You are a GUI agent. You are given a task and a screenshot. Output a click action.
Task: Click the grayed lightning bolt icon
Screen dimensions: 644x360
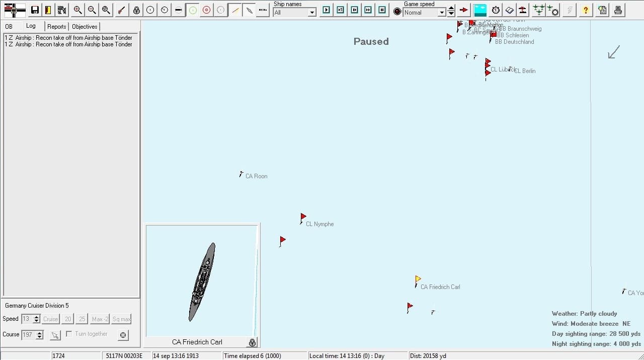(570, 10)
